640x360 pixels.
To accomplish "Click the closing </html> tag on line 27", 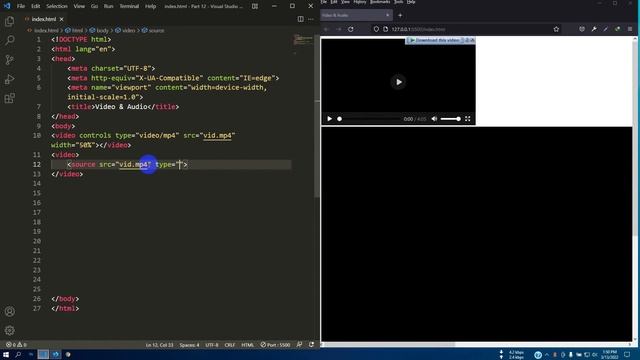I will coord(65,309).
